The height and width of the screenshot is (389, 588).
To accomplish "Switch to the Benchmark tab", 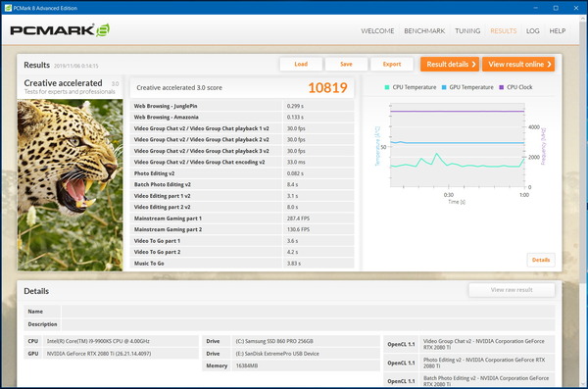I will pos(424,31).
